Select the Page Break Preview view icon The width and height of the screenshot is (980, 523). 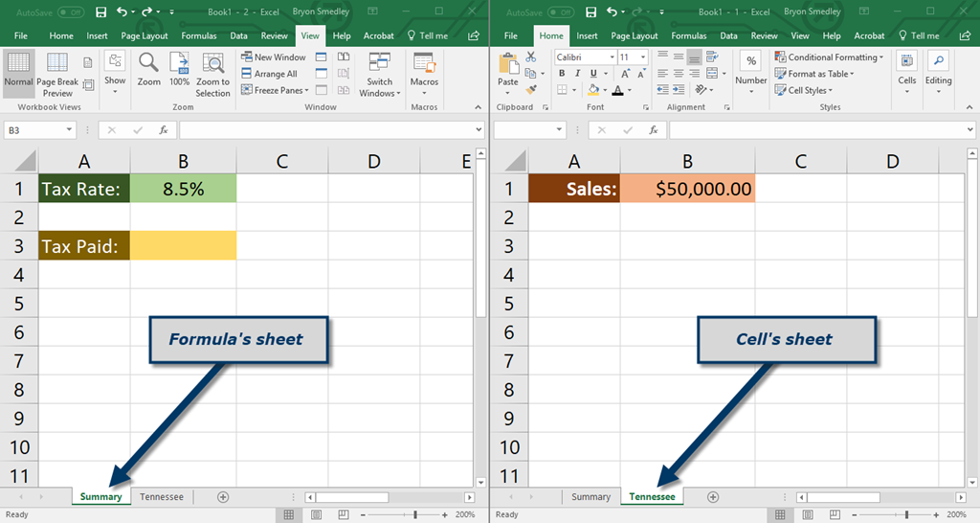tap(57, 75)
